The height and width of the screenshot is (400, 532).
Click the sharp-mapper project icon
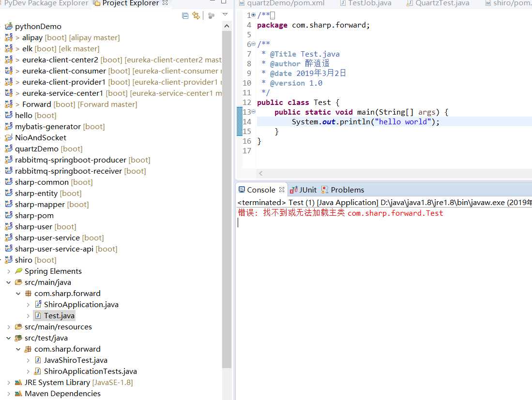pyautogui.click(x=9, y=204)
